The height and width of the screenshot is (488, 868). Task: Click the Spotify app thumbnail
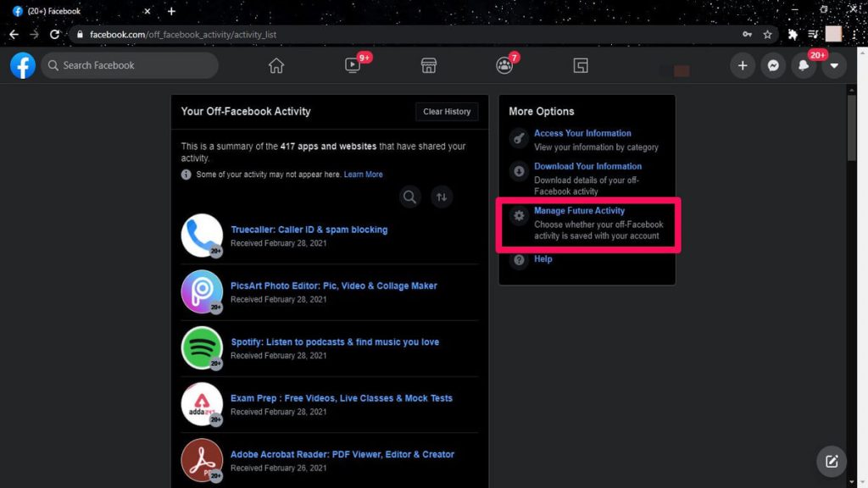[201, 347]
